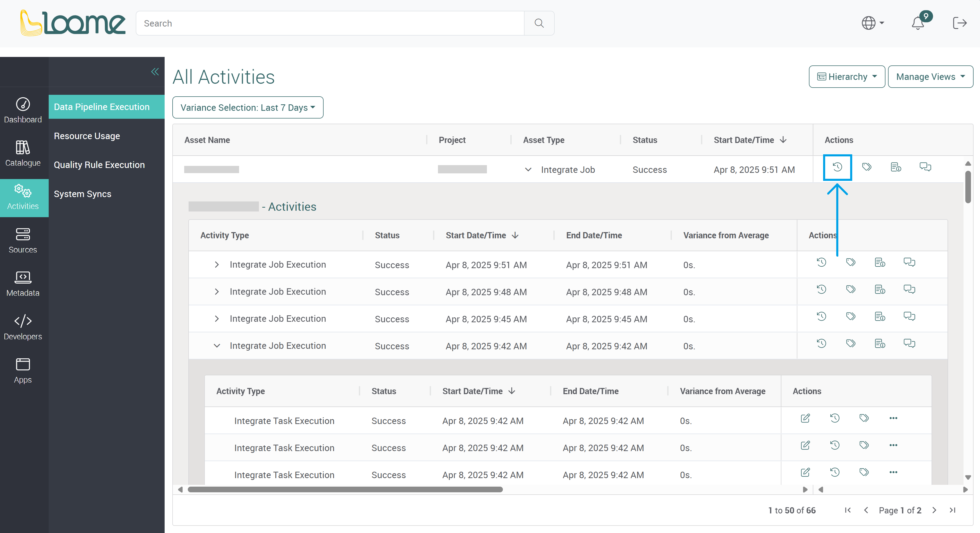The height and width of the screenshot is (533, 980).
Task: Open the Catalogue sidebar section
Action: point(23,154)
